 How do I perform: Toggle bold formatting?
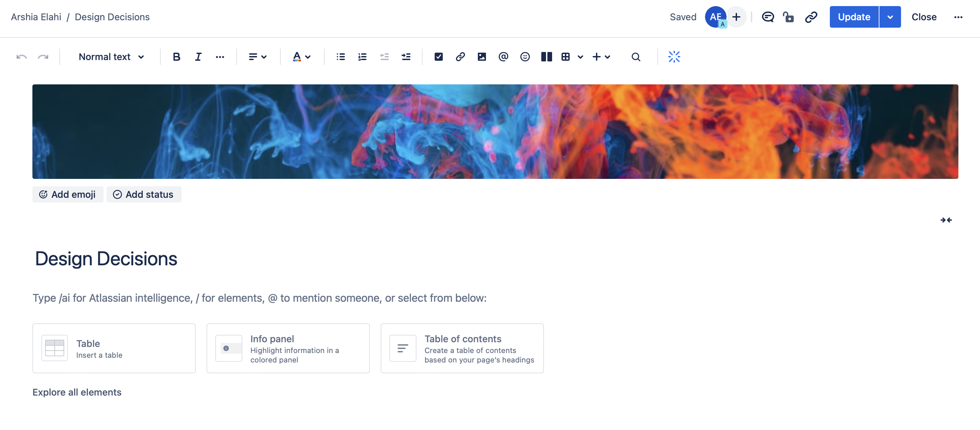click(176, 57)
